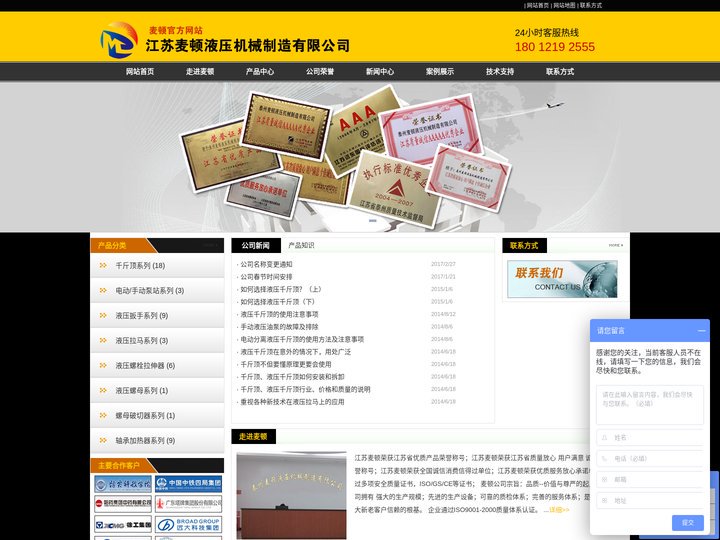Click hotline number 180 1219 2555
Image resolution: width=720 pixels, height=540 pixels.
(554, 47)
